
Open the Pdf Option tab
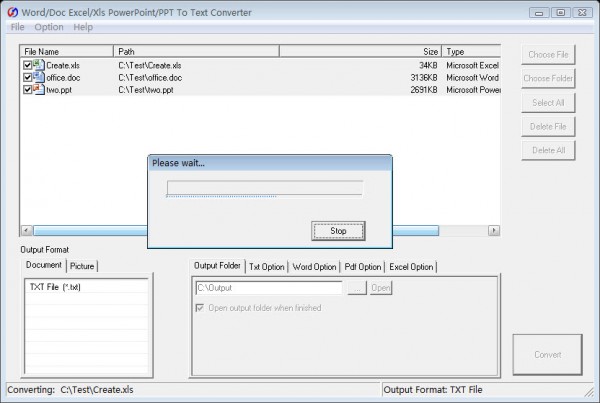point(363,267)
